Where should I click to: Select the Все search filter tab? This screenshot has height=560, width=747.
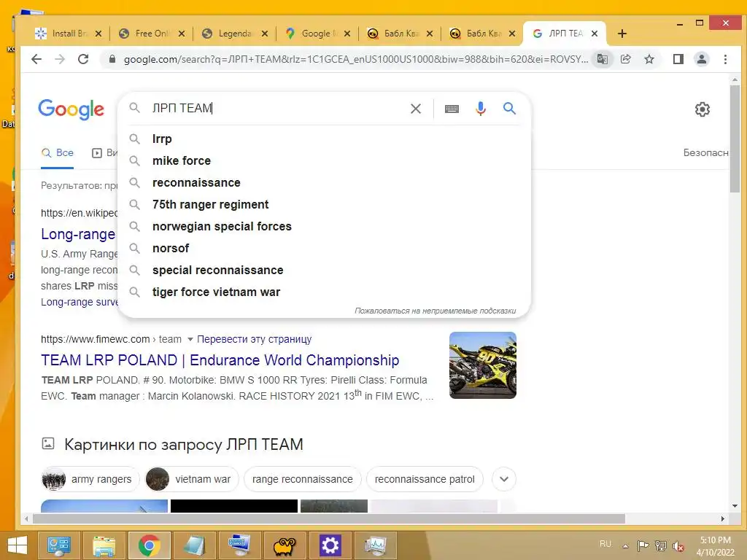point(57,153)
